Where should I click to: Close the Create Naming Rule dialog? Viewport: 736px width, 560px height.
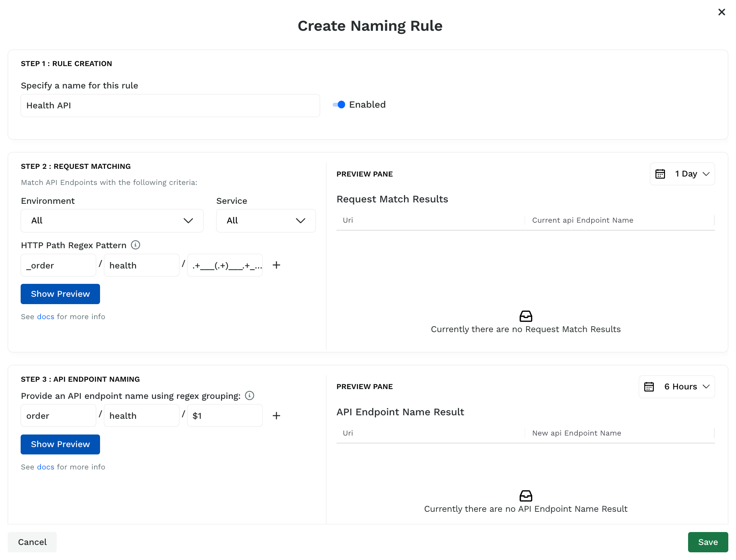pos(722,12)
